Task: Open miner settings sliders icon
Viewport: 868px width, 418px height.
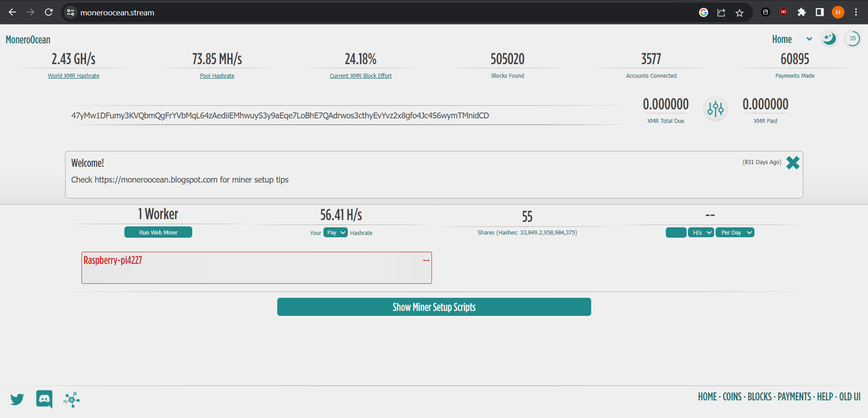Action: coord(716,109)
